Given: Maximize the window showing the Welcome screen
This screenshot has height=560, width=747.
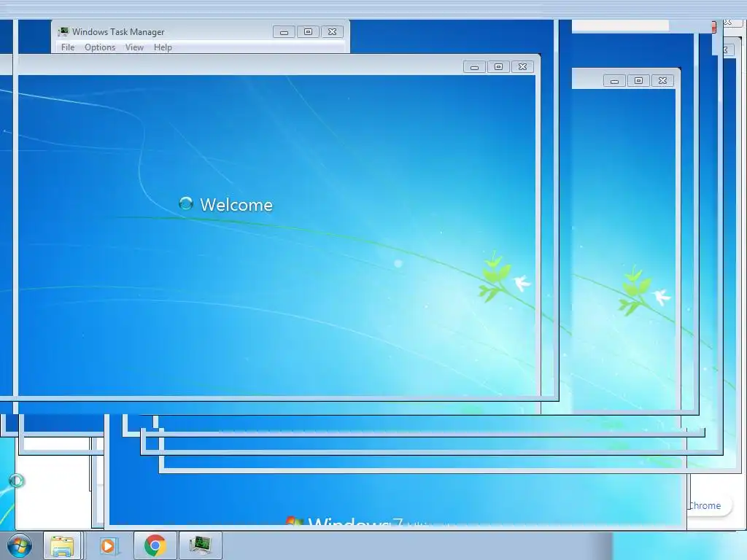Looking at the screenshot, I should (498, 67).
